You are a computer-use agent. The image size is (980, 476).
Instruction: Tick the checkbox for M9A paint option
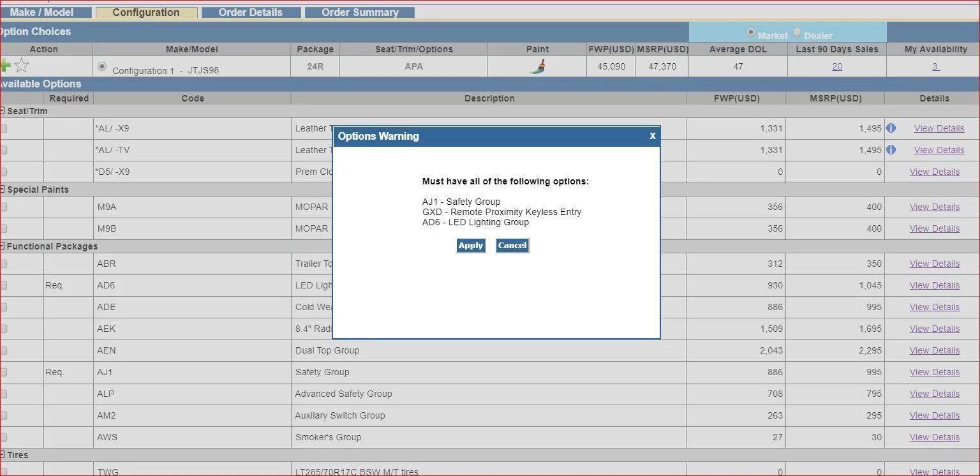coord(3,207)
